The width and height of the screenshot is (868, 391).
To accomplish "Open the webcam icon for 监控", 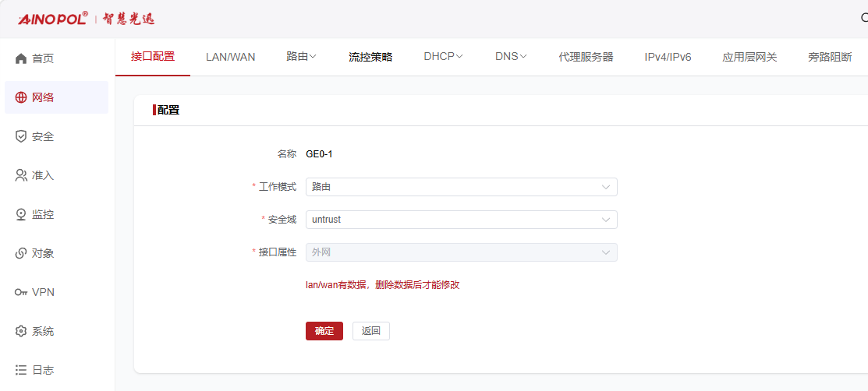I will click(x=21, y=214).
